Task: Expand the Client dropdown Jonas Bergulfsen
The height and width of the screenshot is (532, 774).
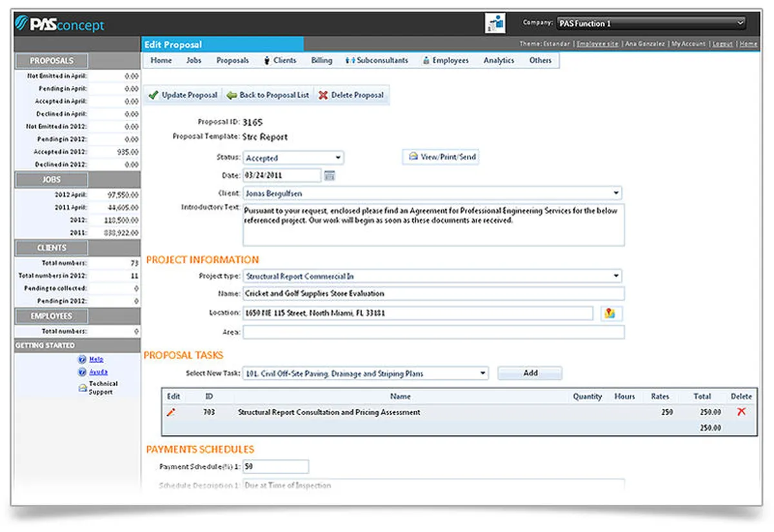Action: (432, 193)
